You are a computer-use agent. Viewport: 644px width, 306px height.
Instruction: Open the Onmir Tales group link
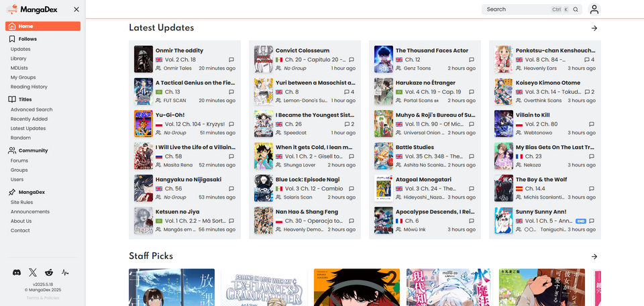click(177, 68)
